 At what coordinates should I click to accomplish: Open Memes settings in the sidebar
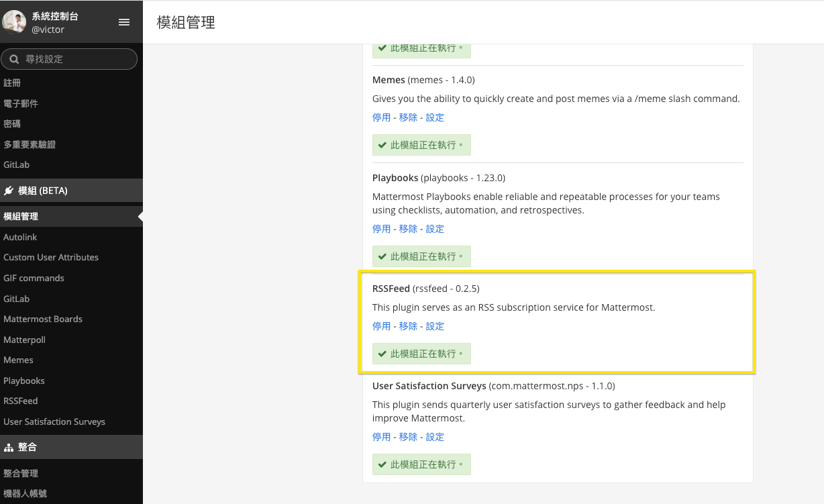click(x=18, y=360)
